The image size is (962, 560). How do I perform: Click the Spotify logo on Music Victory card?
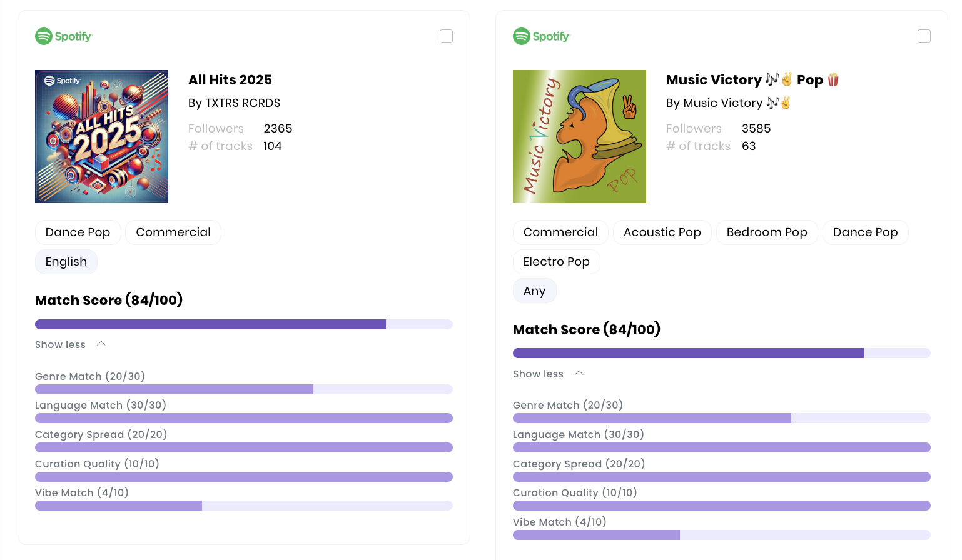click(542, 36)
